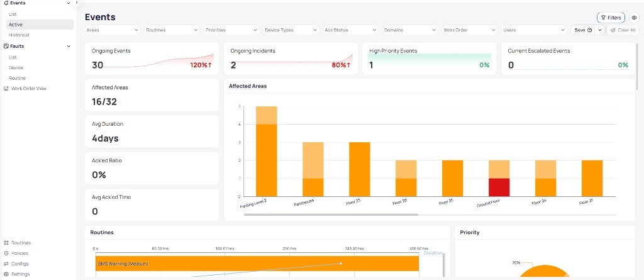Click the Settings gear icon
This screenshot has height=280, width=644.
(6, 274)
